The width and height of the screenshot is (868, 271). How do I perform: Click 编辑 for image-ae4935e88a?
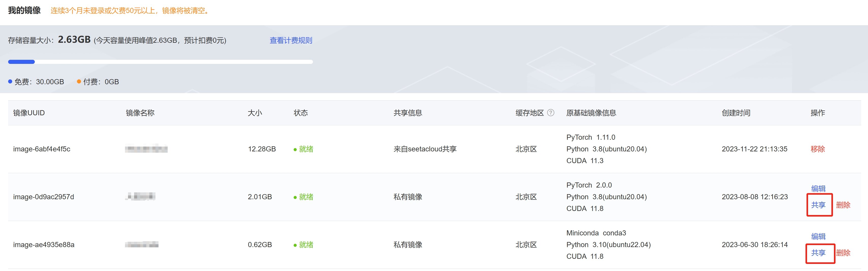818,236
